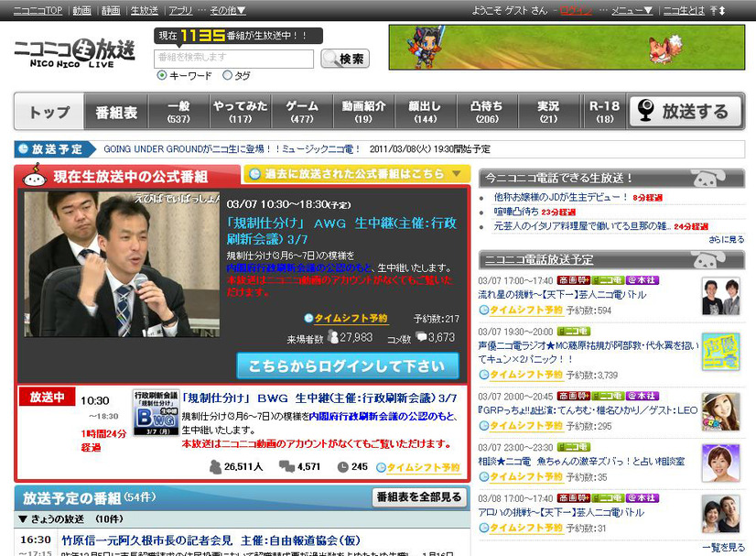The width and height of the screenshot is (756, 556).
Task: Click 番組表を全部見る button
Action: 419,497
